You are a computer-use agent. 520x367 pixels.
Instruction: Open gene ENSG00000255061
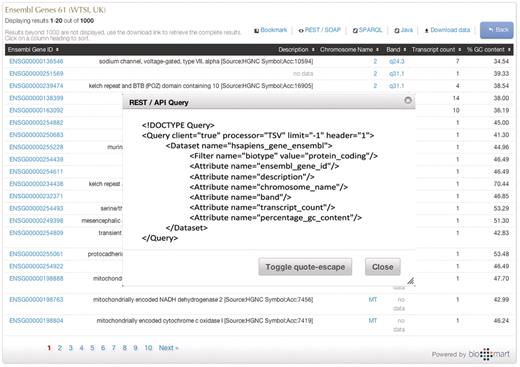(x=36, y=254)
